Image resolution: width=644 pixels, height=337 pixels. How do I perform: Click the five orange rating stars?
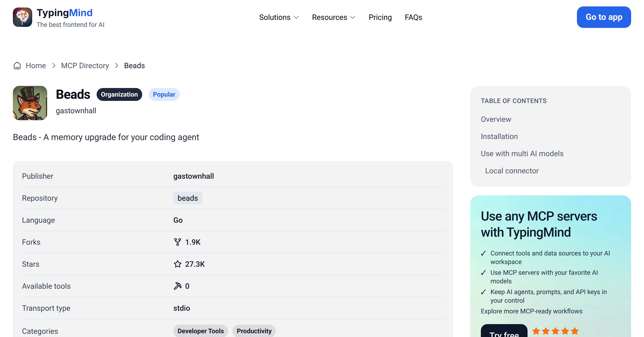[555, 331]
